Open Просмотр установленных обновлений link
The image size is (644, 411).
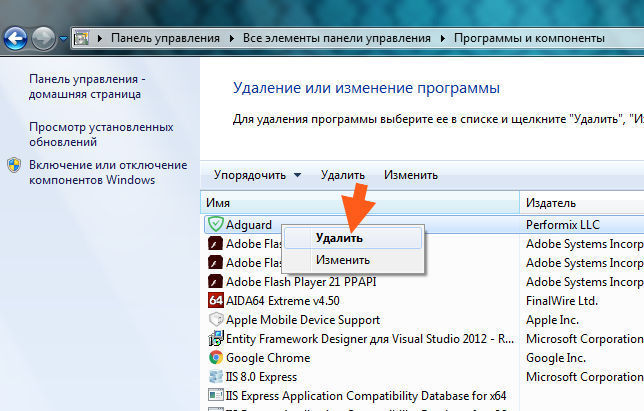[101, 134]
